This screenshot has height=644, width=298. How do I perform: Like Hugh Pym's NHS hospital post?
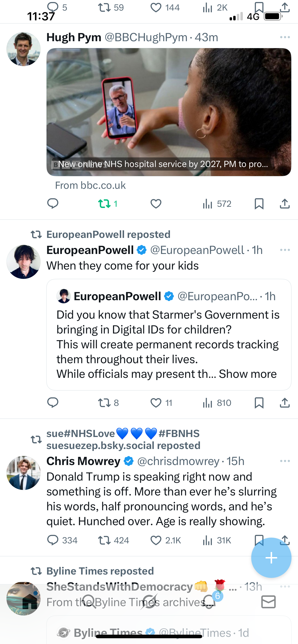click(x=156, y=204)
